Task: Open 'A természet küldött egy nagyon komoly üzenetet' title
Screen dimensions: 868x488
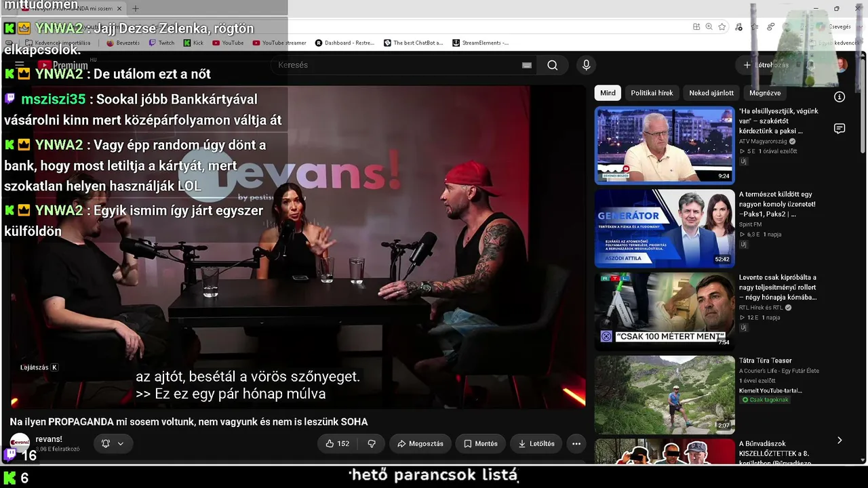Action: [777, 204]
